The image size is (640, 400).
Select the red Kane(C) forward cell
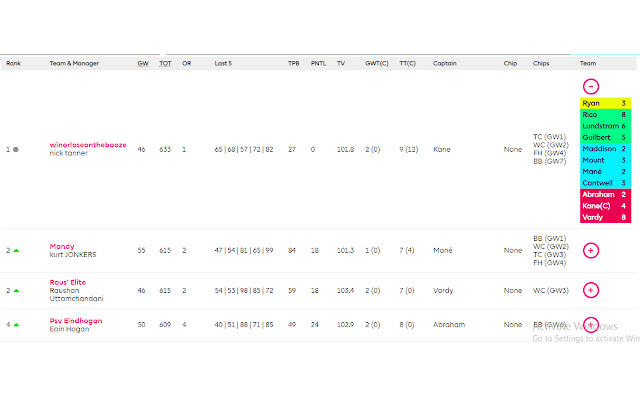coord(604,206)
